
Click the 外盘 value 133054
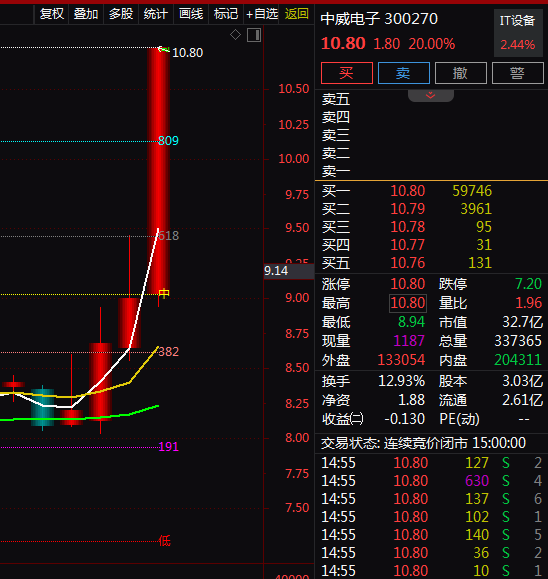[401, 360]
